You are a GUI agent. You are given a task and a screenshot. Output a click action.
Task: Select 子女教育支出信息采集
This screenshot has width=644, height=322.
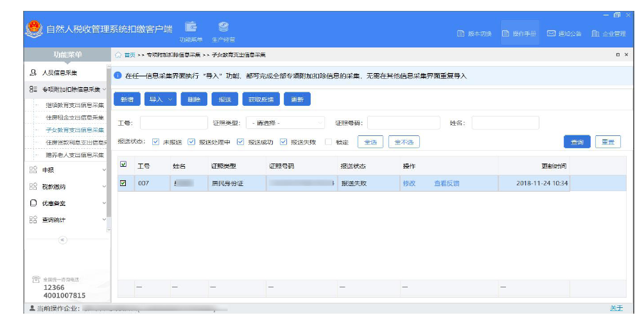(x=74, y=130)
